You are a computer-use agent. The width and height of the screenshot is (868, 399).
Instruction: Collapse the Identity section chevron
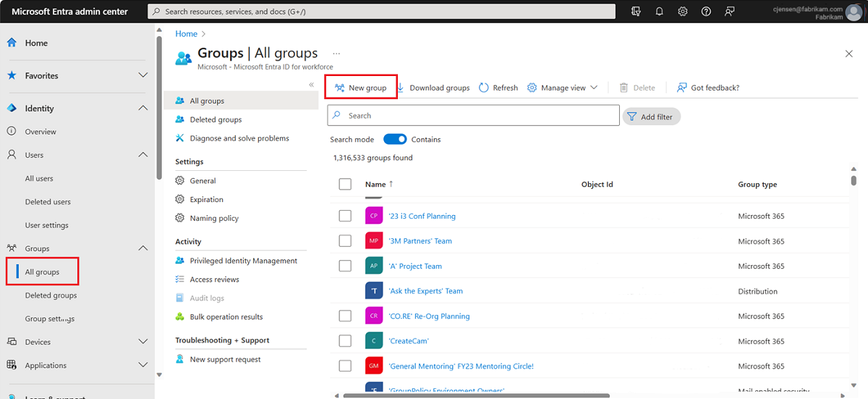click(x=142, y=108)
